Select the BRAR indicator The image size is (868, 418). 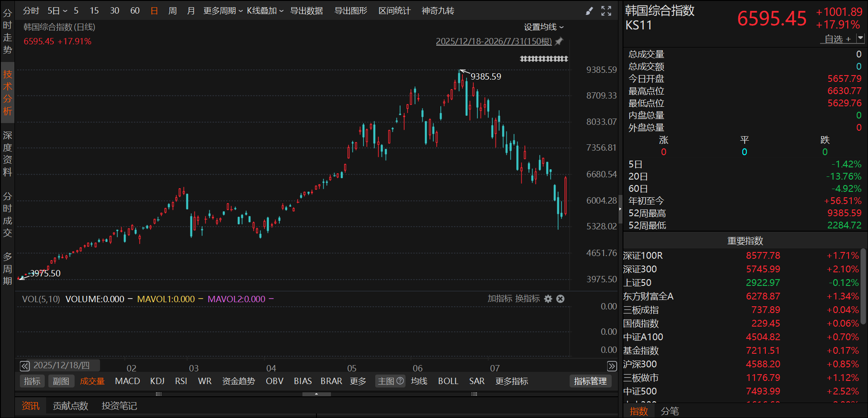331,381
